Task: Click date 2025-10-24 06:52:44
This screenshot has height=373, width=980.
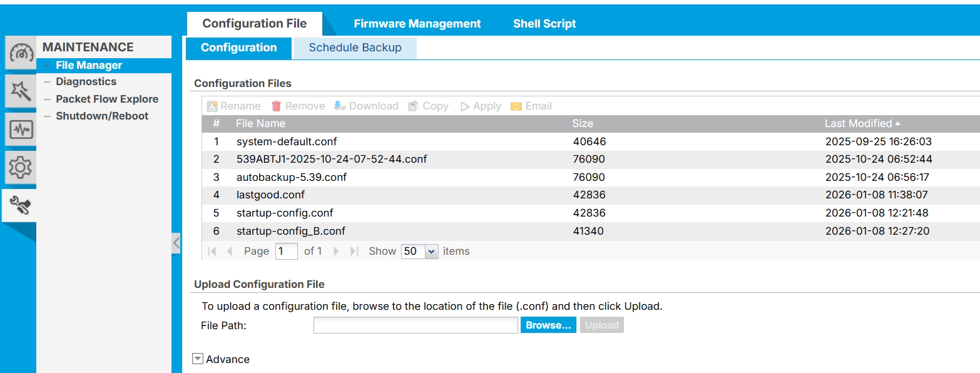Action: pos(879,159)
